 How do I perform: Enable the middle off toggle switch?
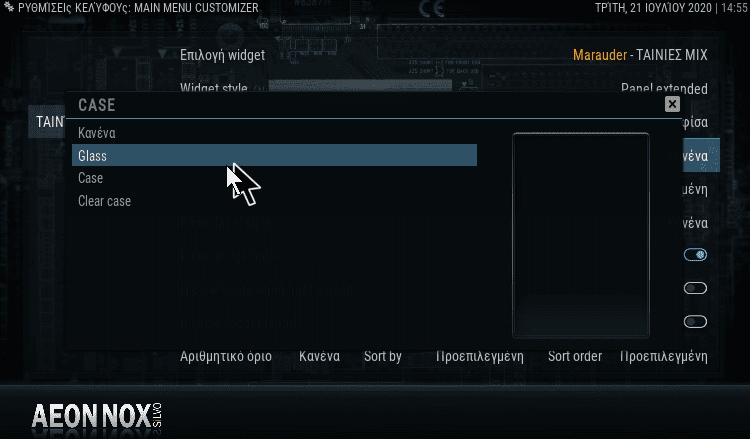coord(695,288)
